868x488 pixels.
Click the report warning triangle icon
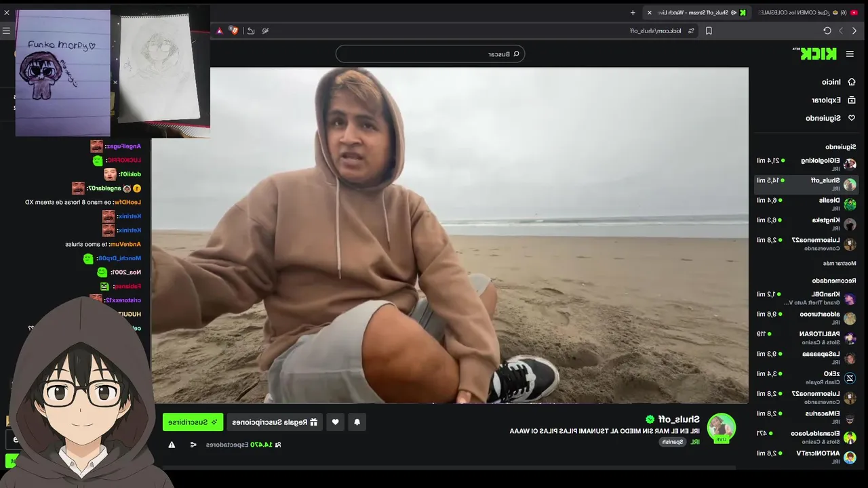pyautogui.click(x=172, y=445)
